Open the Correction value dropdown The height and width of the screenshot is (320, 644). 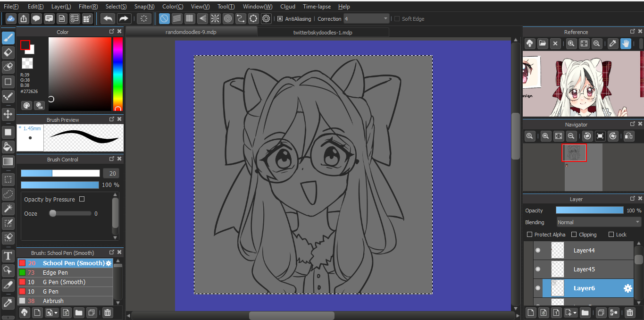[385, 19]
